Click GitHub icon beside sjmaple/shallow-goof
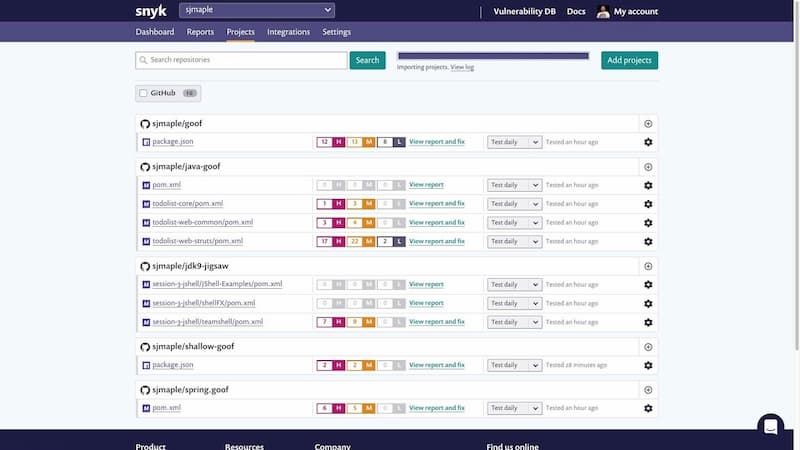The height and width of the screenshot is (450, 800). 145,347
